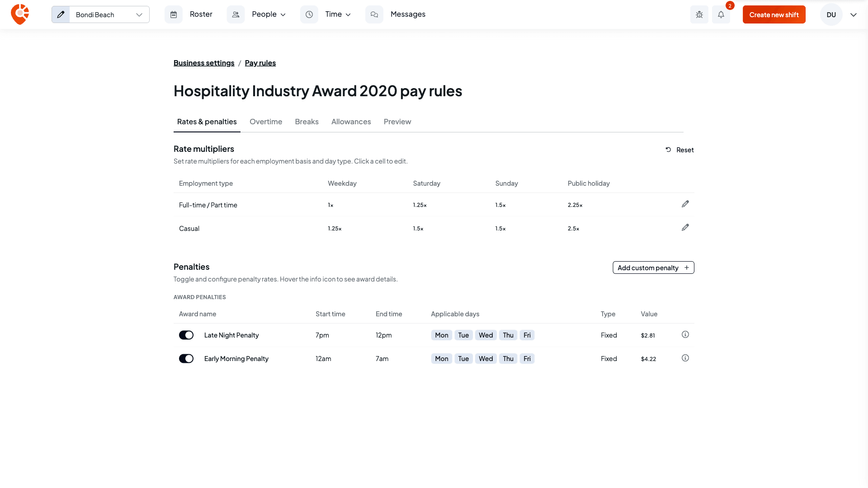This screenshot has width=868, height=488.
Task: Switch to the Breaks tab
Action: (307, 122)
